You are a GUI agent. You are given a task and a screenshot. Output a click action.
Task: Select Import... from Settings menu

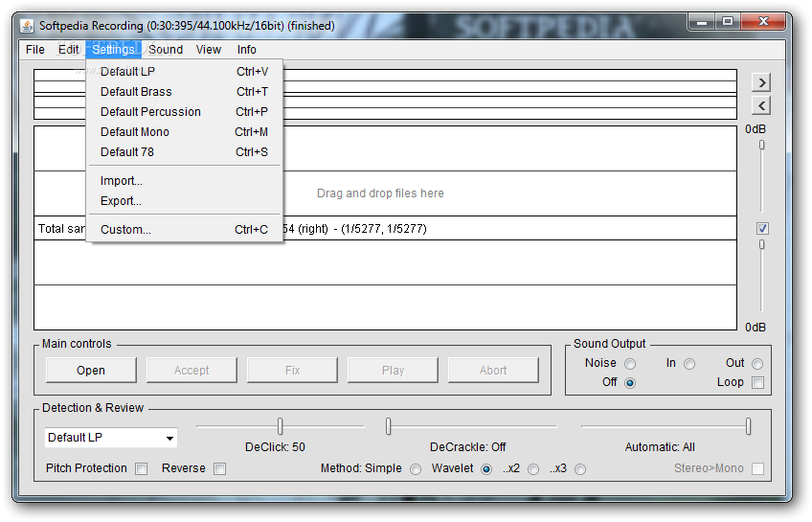tap(185, 181)
